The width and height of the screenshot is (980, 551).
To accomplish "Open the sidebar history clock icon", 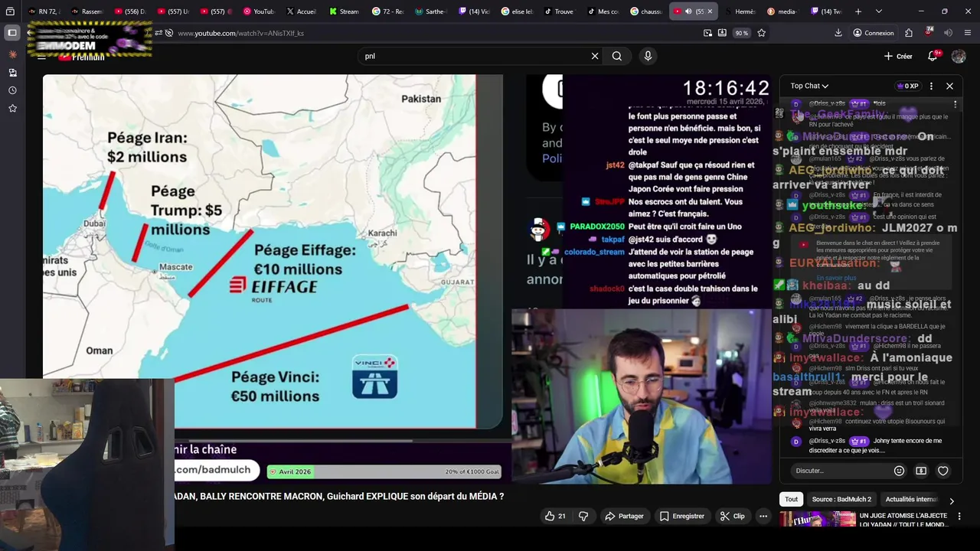I will [x=13, y=90].
